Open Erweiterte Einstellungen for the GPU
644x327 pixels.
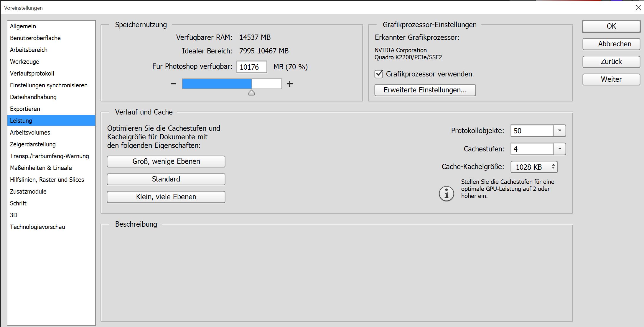click(x=425, y=90)
